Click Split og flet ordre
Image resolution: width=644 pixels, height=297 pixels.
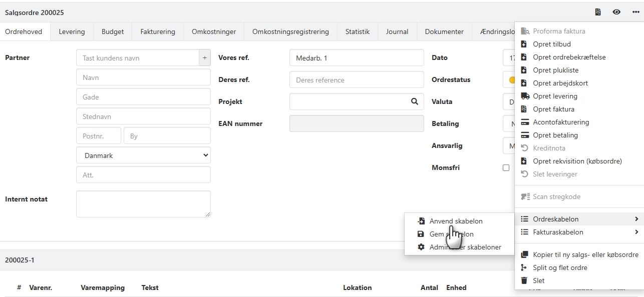pyautogui.click(x=560, y=267)
